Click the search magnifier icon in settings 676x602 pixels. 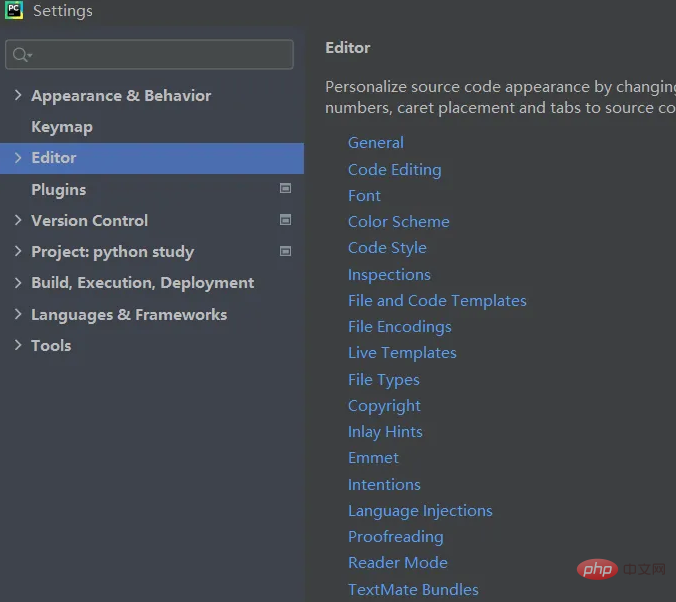(x=21, y=55)
